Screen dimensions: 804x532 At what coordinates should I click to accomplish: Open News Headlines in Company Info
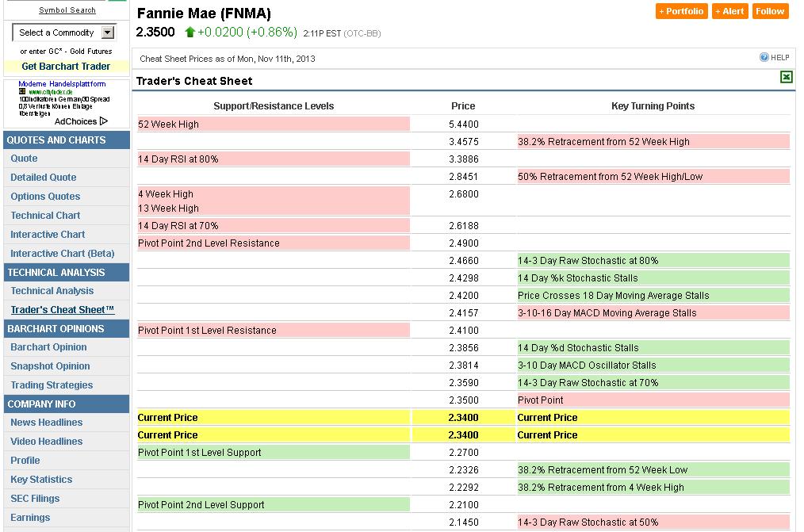click(47, 423)
